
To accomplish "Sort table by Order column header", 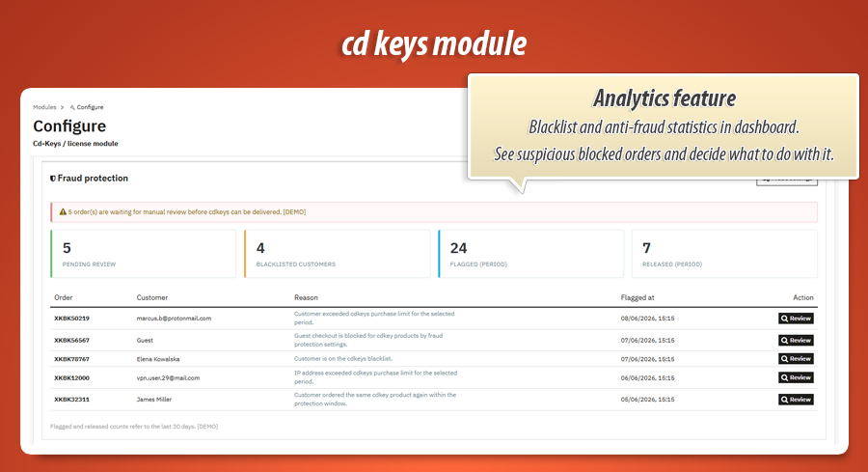I will point(63,297).
